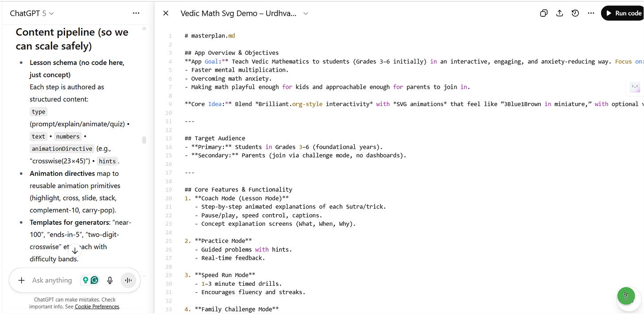Click the '## Target Audience' heading line
This screenshot has height=314, width=644.
(215, 138)
